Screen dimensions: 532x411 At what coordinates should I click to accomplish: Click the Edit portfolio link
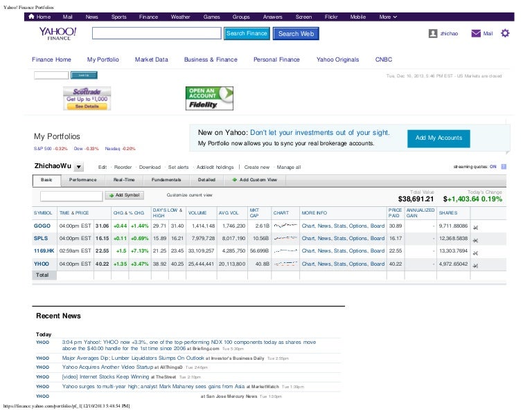pos(102,167)
